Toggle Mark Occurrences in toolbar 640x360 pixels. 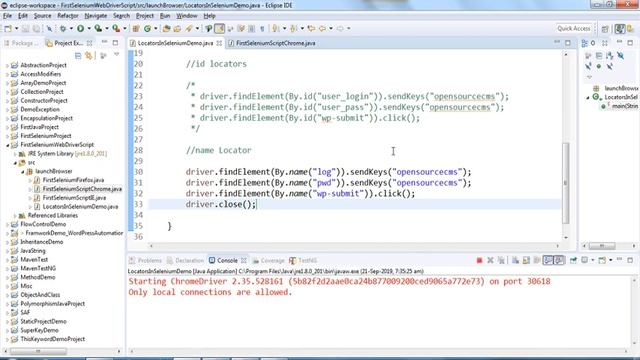pos(220,29)
